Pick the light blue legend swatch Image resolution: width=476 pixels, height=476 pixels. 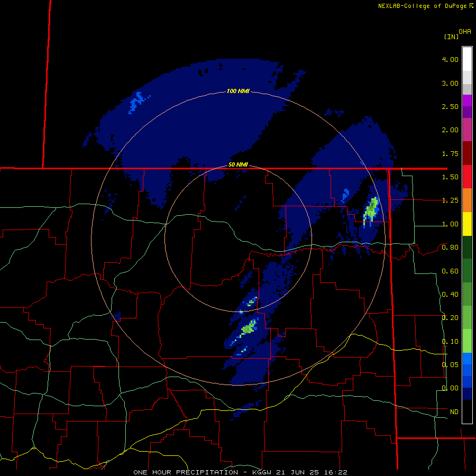[x=467, y=359]
